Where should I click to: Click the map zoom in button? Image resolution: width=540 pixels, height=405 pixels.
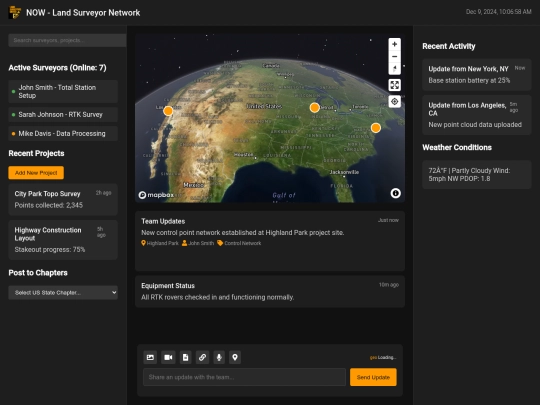click(394, 44)
